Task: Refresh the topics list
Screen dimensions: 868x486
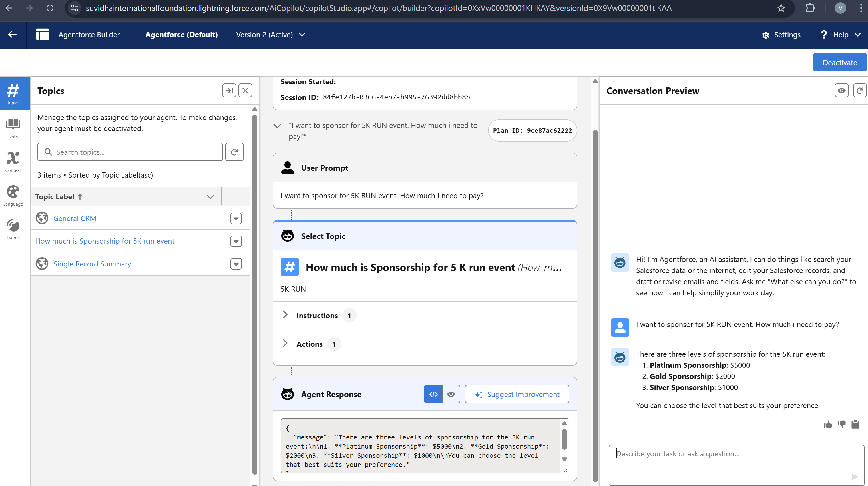Action: tap(234, 152)
